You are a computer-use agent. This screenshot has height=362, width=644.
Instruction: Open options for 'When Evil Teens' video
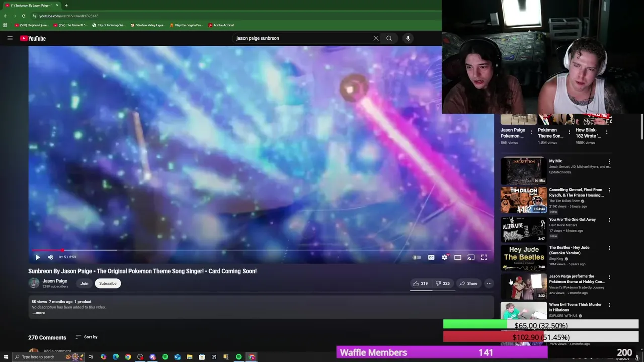(609, 305)
